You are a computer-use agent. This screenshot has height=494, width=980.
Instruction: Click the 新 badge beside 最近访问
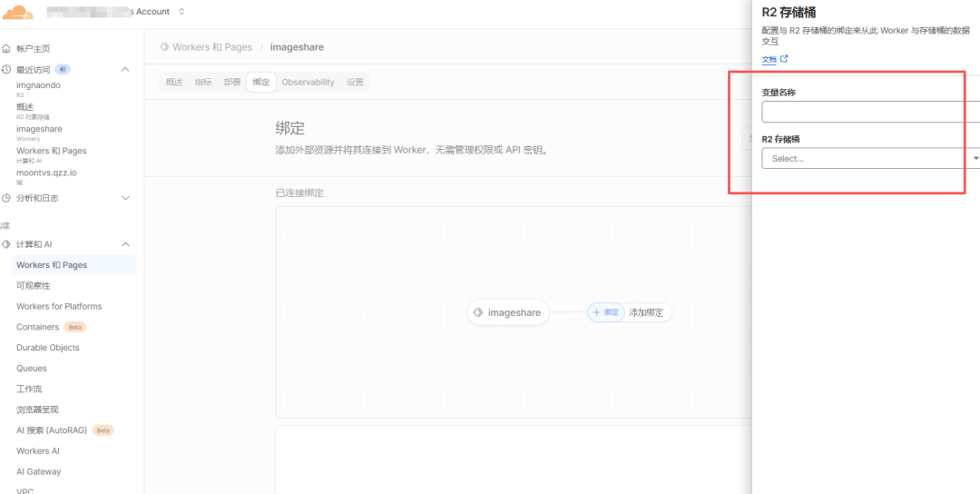[63, 69]
